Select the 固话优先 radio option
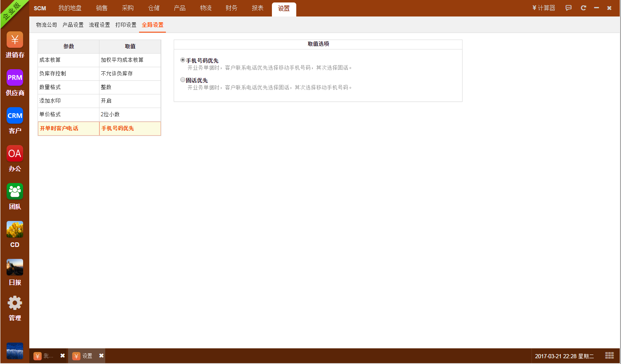The height and width of the screenshot is (364, 621). pyautogui.click(x=183, y=80)
